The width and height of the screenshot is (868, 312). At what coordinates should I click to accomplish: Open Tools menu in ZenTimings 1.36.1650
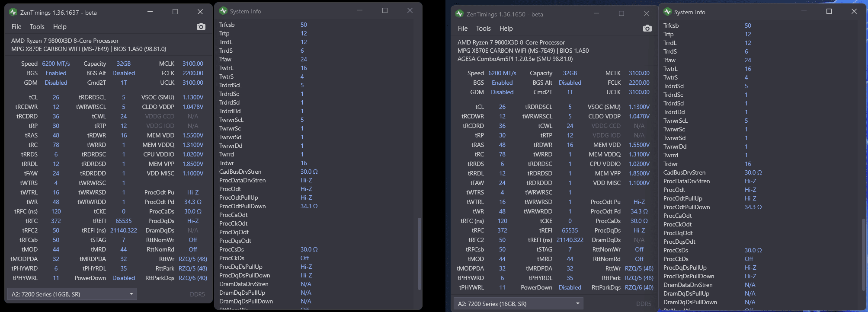click(484, 29)
